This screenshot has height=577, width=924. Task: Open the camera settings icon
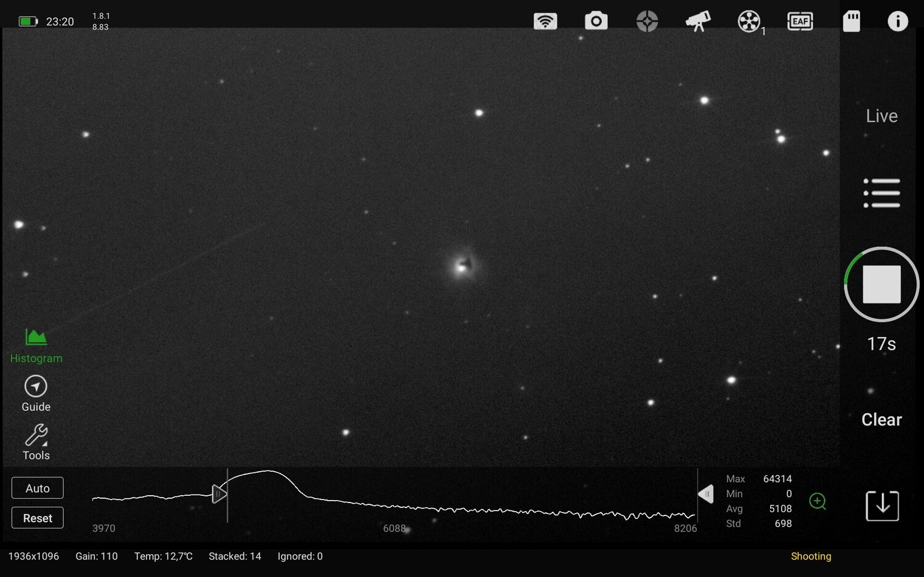[x=596, y=20]
